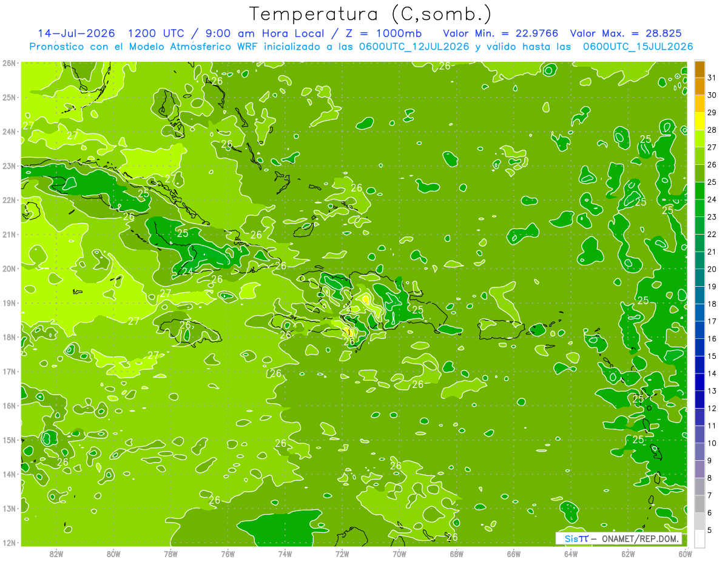Select the "0600UTC_12JUL2026" initialization time

coord(413,47)
